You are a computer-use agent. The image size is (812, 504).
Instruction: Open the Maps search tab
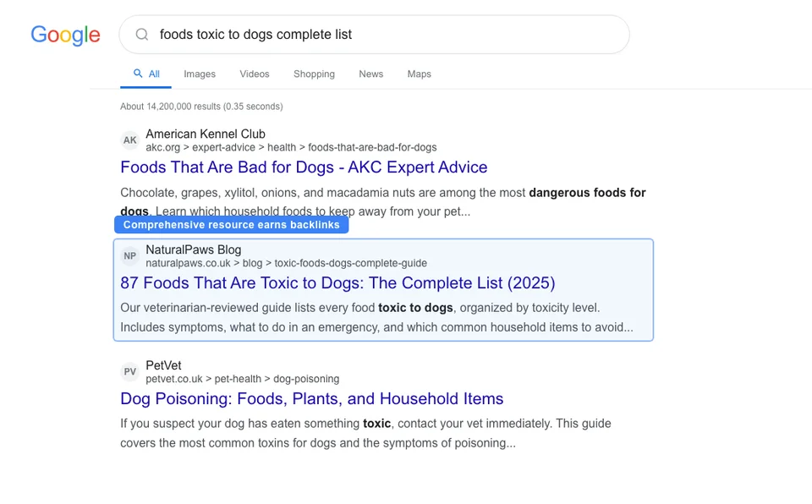coord(419,74)
